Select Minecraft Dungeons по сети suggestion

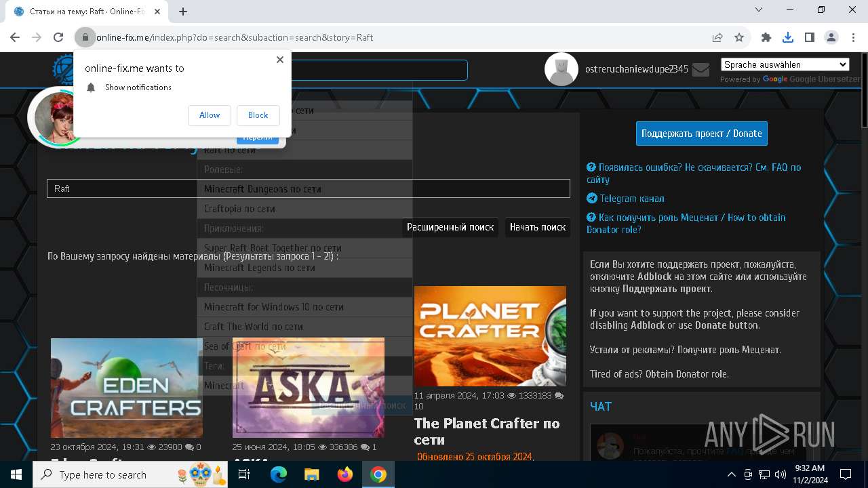tap(304, 189)
